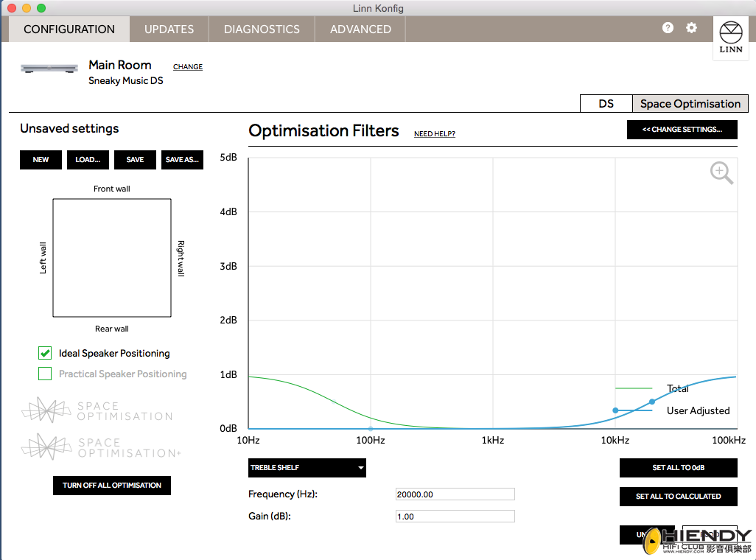Select the treble shelf point on the curve

(x=652, y=402)
